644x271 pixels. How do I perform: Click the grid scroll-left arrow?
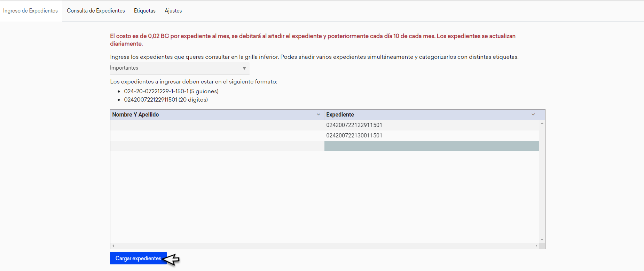(113, 246)
